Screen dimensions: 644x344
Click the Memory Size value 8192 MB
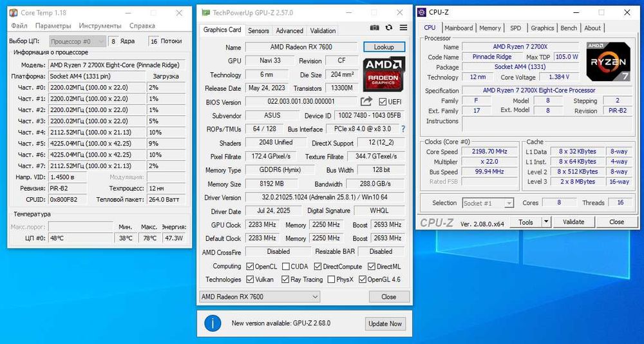(x=271, y=184)
